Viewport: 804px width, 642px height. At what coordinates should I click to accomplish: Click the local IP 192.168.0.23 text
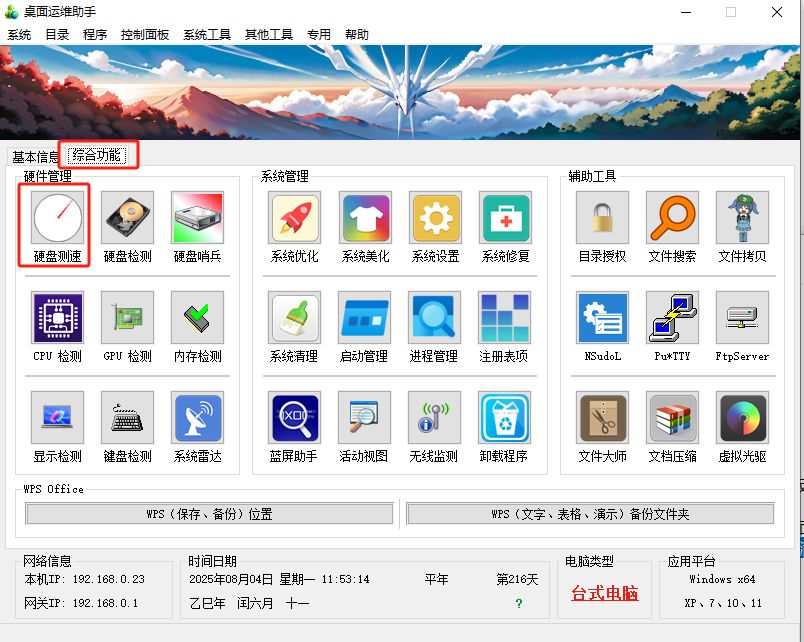click(x=109, y=579)
